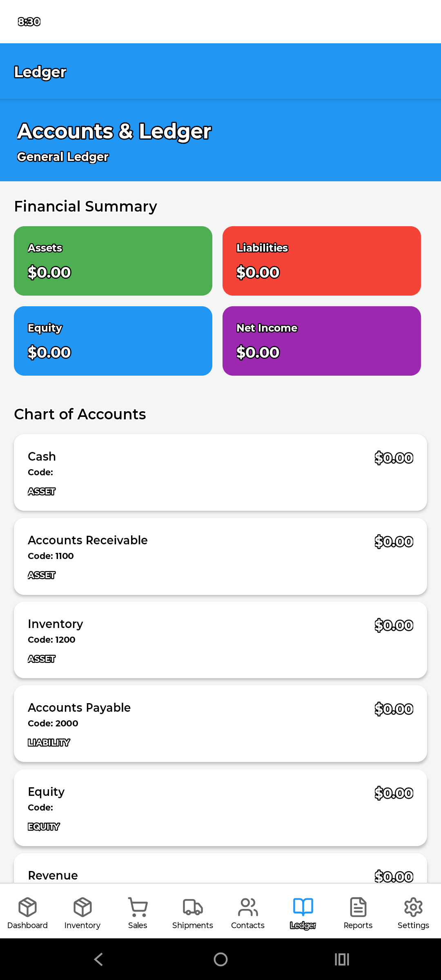Select the Accounts Receivable account row
This screenshot has width=441, height=980.
220,556
